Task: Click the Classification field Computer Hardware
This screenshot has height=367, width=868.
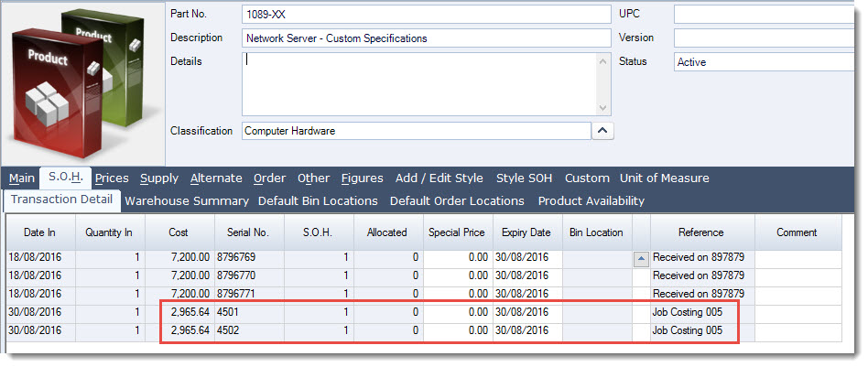Action: point(417,131)
